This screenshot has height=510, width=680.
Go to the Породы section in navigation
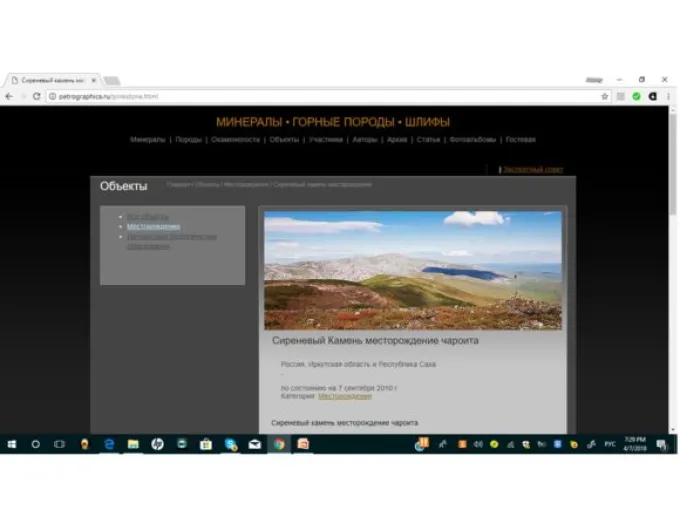tap(188, 140)
